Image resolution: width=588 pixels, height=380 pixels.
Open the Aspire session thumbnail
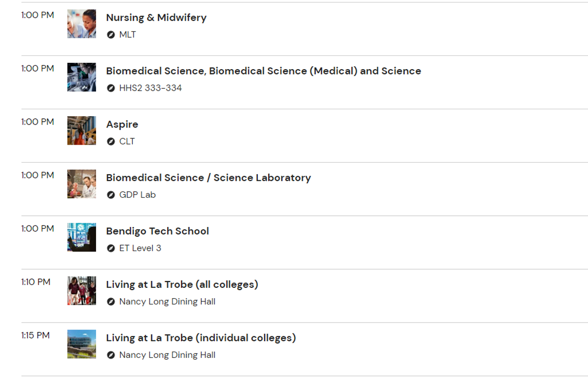tap(82, 130)
